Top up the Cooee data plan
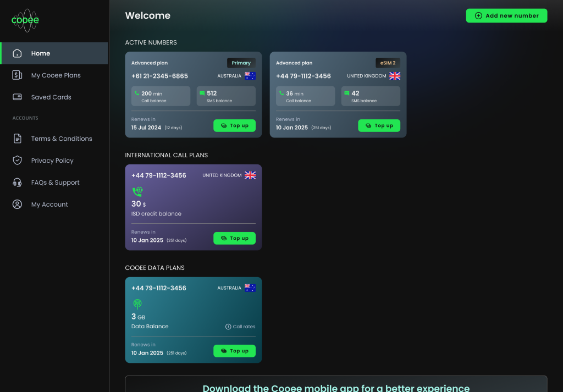The width and height of the screenshot is (563, 392). pos(234,351)
